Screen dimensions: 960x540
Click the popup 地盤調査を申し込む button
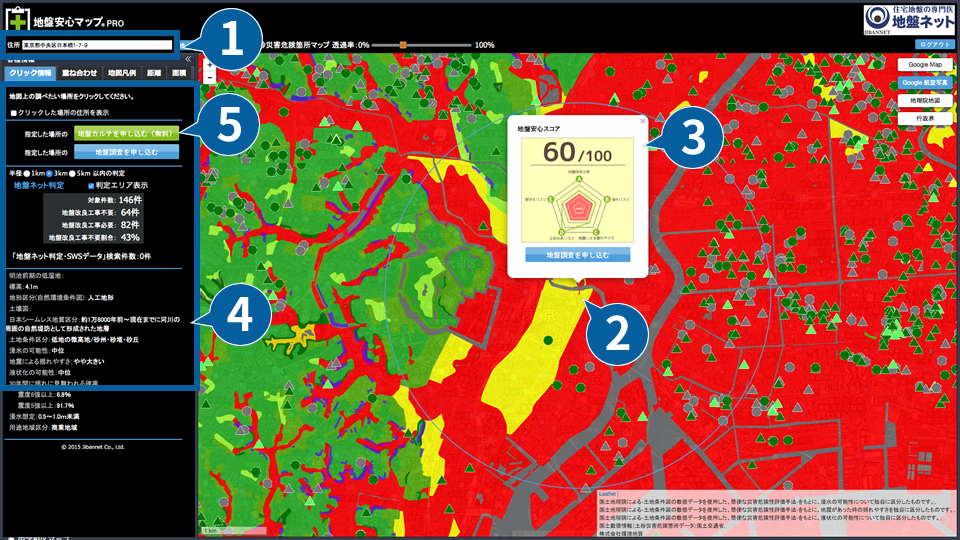point(577,255)
